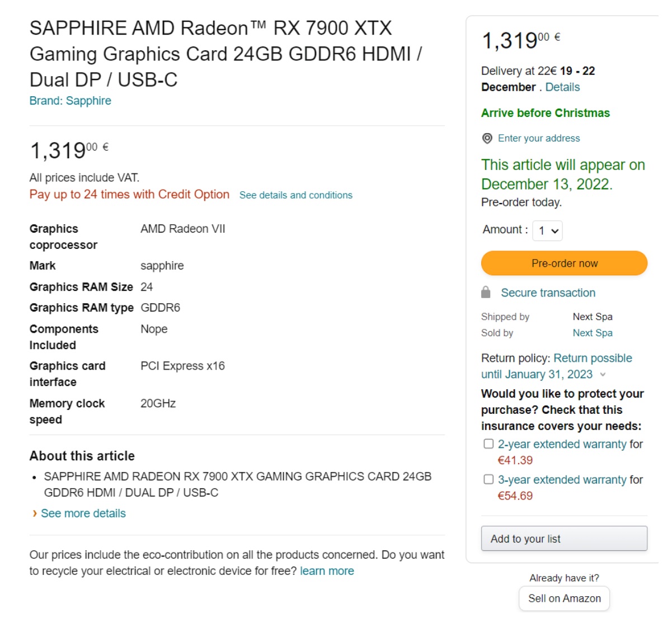Click the 2-year extended warranty link
This screenshot has width=672, height=618.
(x=562, y=444)
